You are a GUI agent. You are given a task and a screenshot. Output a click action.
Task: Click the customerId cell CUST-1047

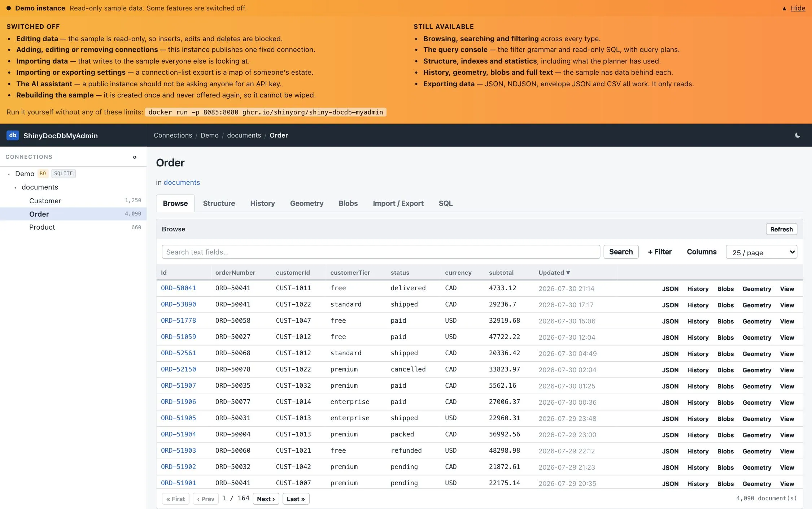pyautogui.click(x=293, y=321)
